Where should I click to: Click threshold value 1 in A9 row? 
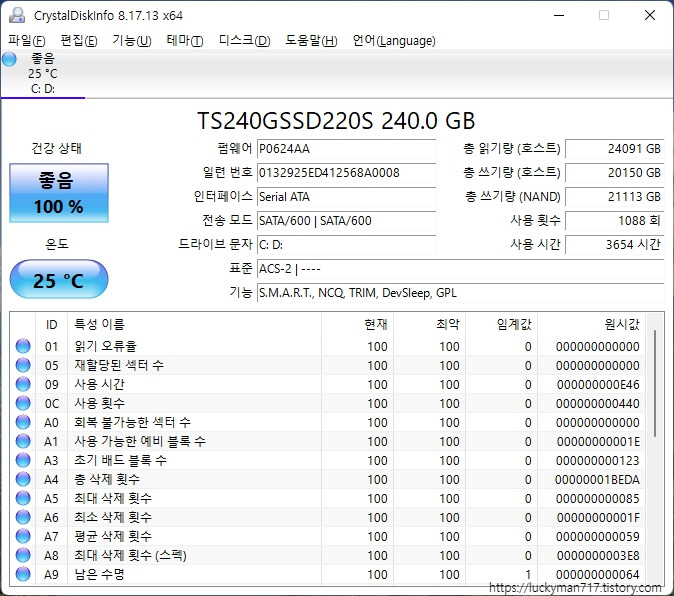528,575
